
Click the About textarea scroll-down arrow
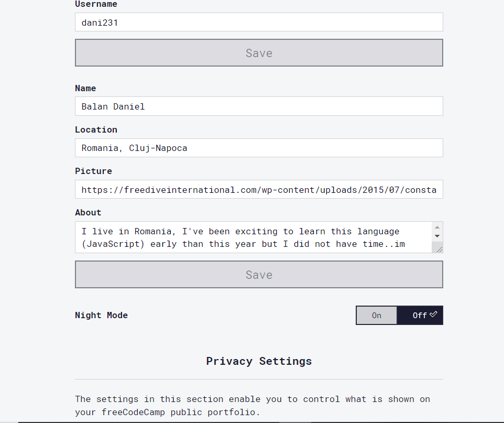point(437,236)
